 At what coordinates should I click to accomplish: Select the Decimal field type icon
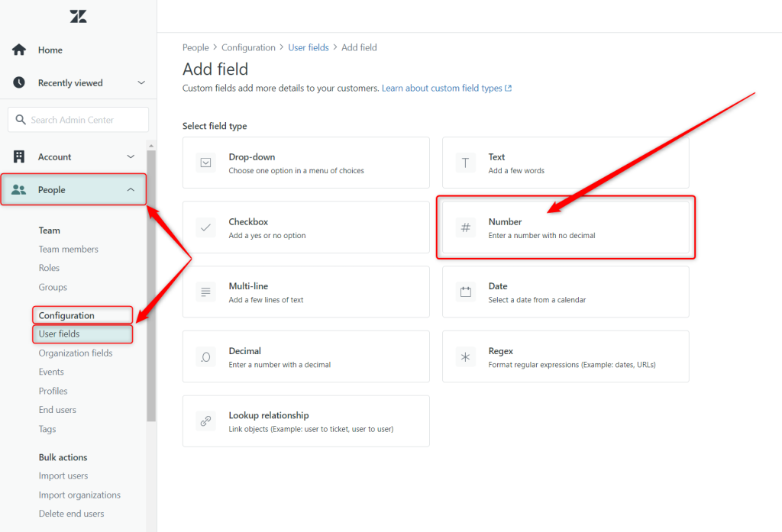coord(205,356)
